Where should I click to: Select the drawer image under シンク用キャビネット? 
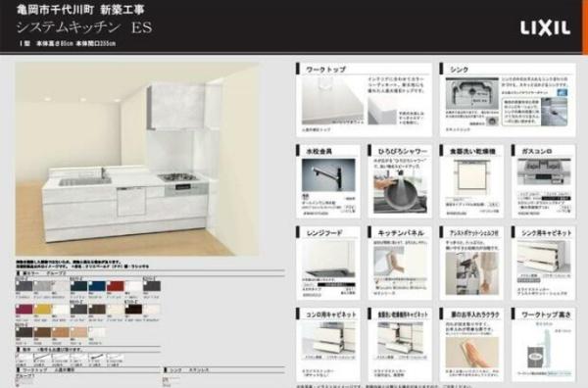point(544,257)
